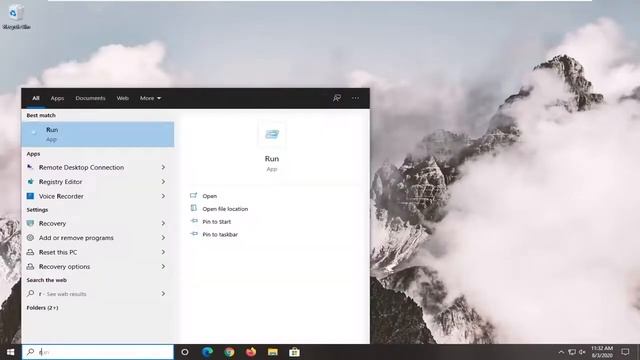Viewport: 640px width, 360px height.
Task: Click the See web results entry
Action: 62,294
